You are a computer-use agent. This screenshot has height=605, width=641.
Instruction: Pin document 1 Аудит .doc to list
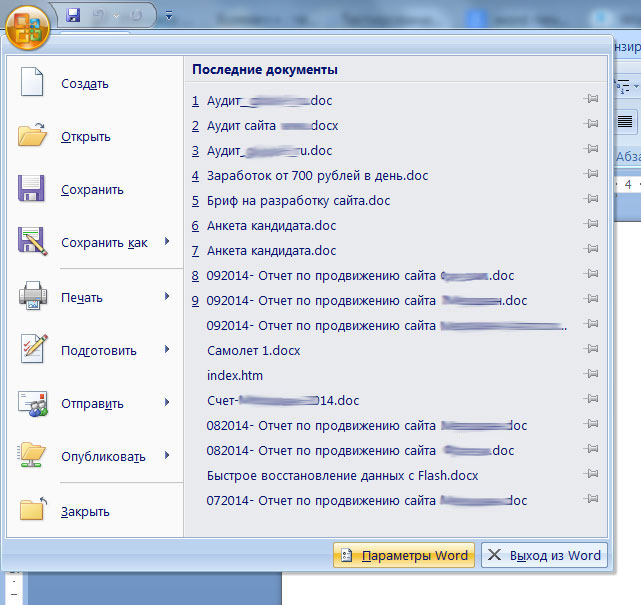pos(591,99)
